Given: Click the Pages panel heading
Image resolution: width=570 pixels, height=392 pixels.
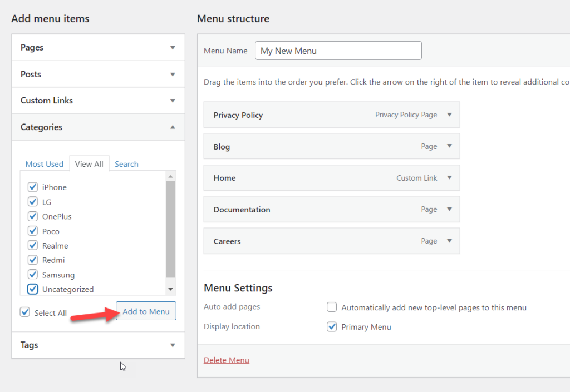Looking at the screenshot, I should 32,48.
